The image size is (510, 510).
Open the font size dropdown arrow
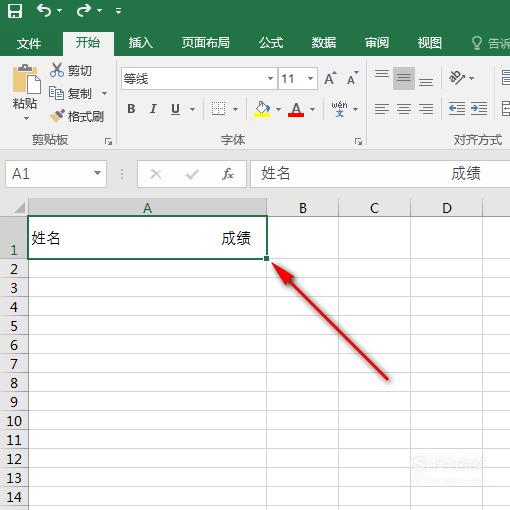[310, 79]
